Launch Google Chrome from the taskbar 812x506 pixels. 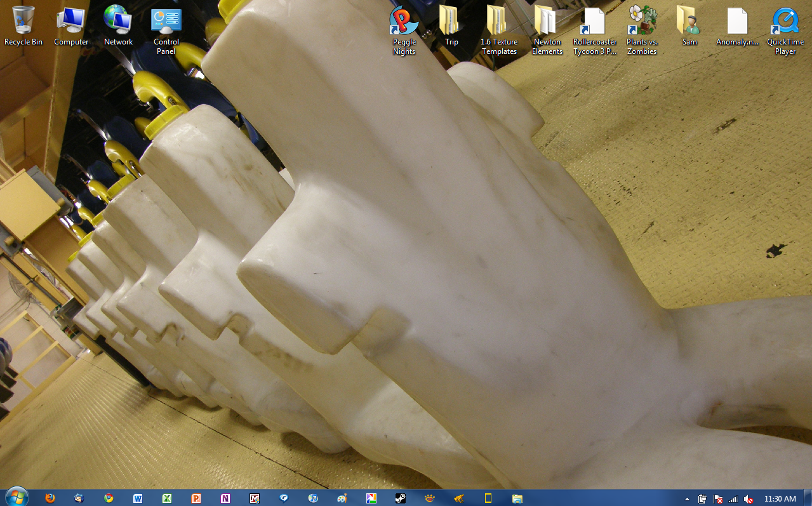[x=109, y=498]
